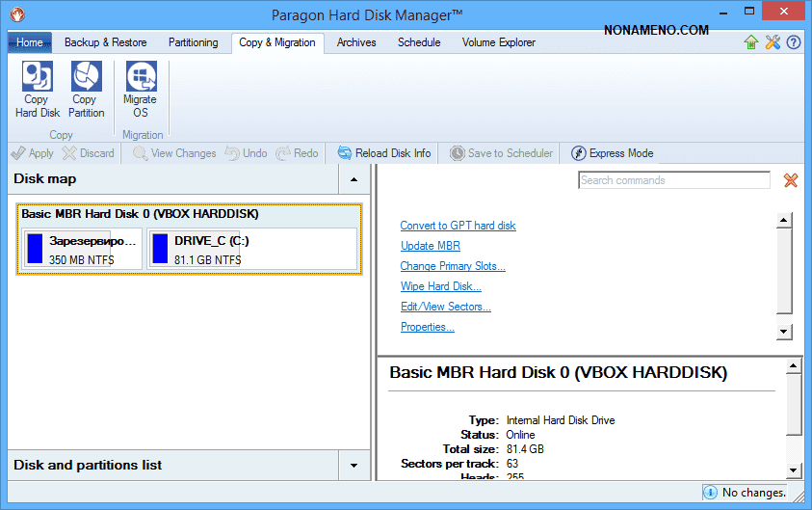The height and width of the screenshot is (510, 812).
Task: Open the Wipe Hard Disk link
Action: coord(440,286)
